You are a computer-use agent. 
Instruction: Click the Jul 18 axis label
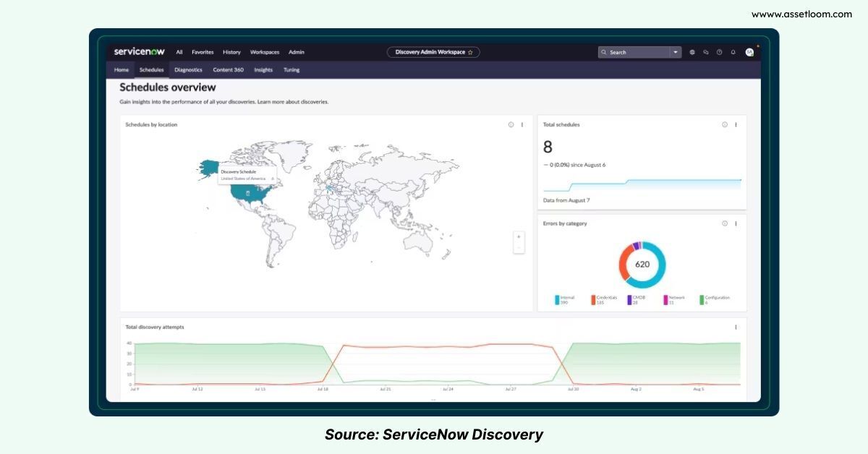[x=322, y=389]
